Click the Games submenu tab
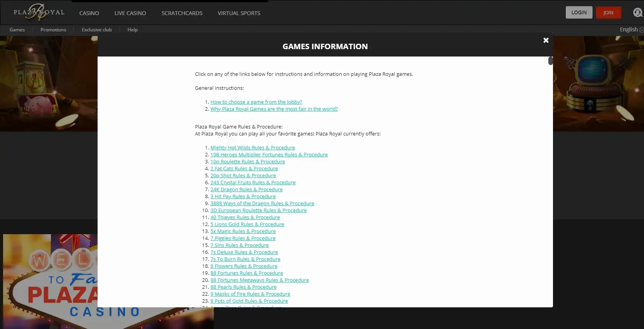644x329 pixels. [x=17, y=30]
